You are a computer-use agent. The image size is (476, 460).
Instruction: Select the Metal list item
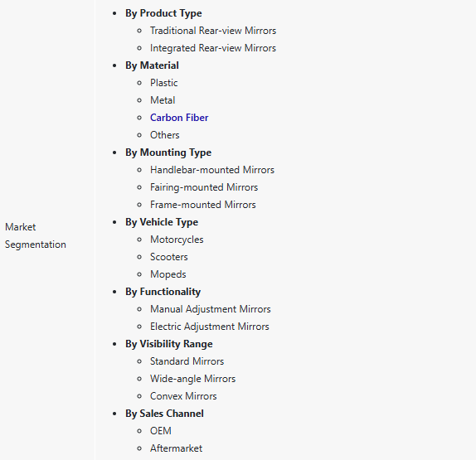click(163, 100)
